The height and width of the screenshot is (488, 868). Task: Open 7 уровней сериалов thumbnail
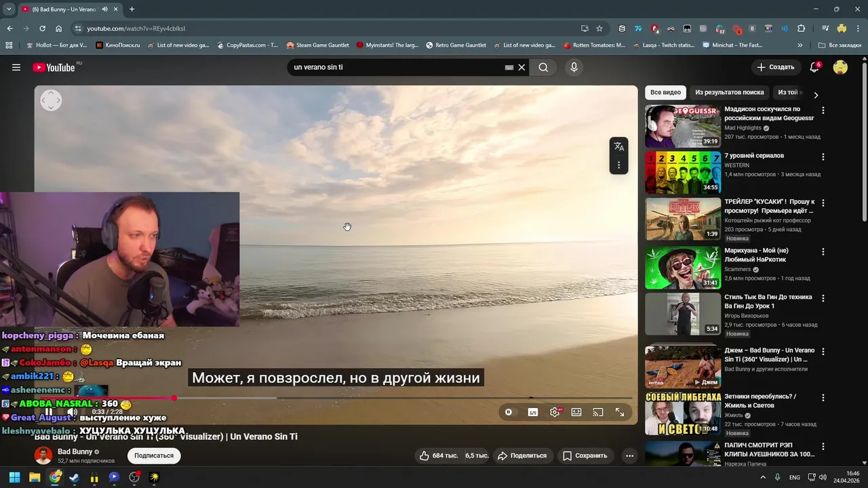pyautogui.click(x=683, y=172)
